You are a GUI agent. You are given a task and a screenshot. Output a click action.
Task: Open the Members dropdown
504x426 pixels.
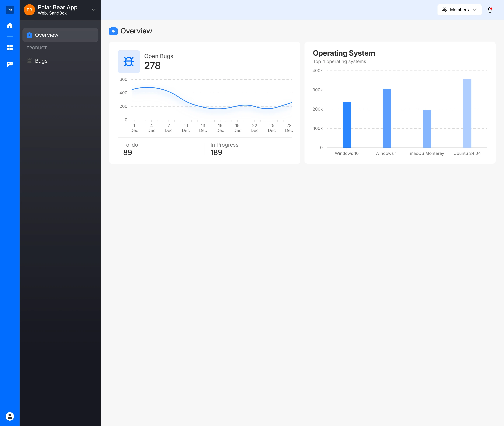point(459,10)
